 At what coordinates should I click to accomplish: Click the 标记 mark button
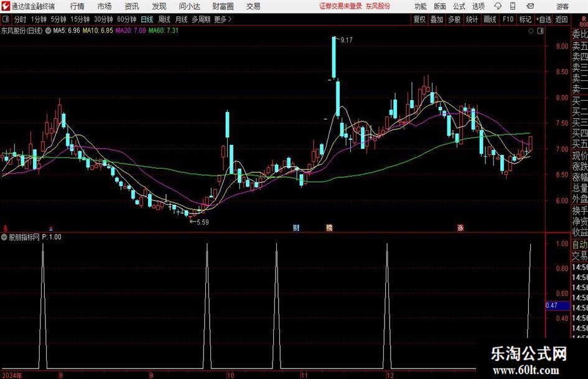(x=525, y=19)
